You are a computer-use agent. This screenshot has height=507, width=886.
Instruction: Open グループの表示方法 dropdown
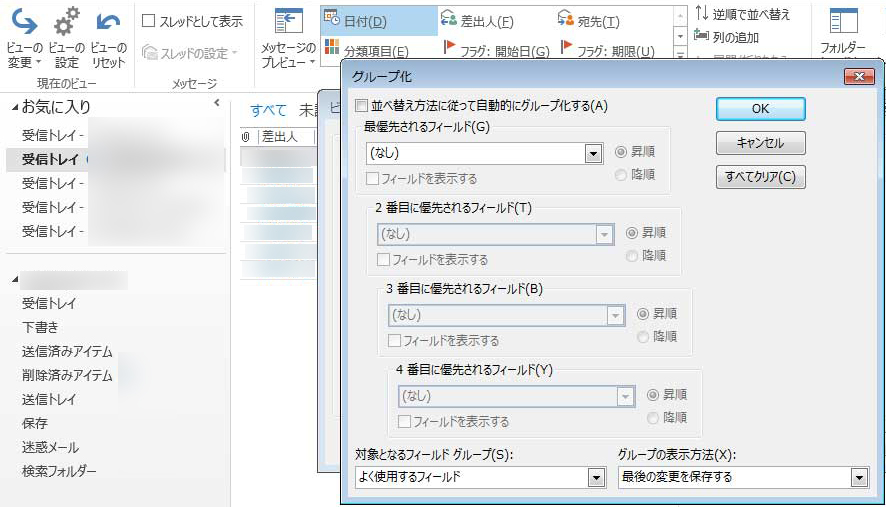point(858,478)
